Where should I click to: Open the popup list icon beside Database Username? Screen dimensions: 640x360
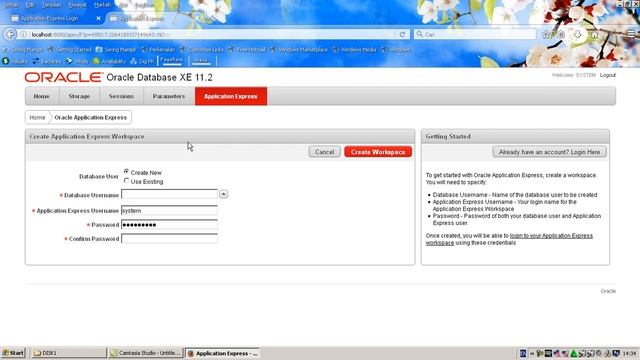coord(223,194)
